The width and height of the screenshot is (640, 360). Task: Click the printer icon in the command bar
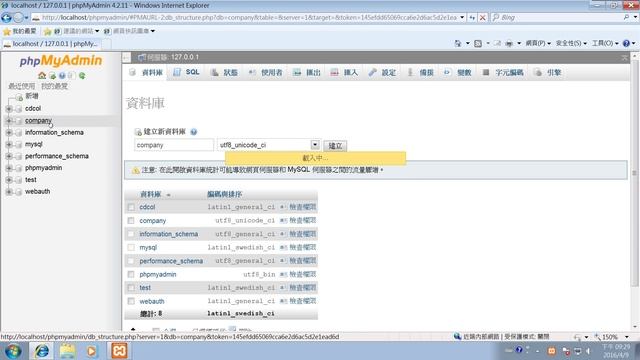pyautogui.click(x=509, y=43)
